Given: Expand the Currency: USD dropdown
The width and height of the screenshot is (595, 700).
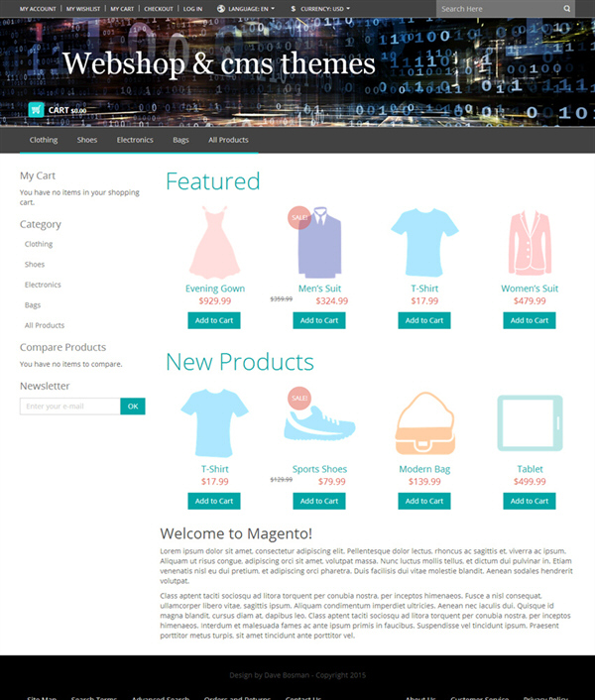Looking at the screenshot, I should click(325, 9).
